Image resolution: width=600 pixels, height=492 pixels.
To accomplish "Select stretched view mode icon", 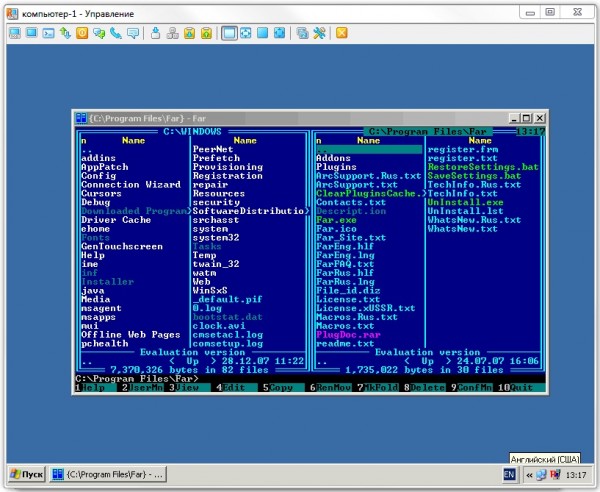I will pyautogui.click(x=246, y=33).
